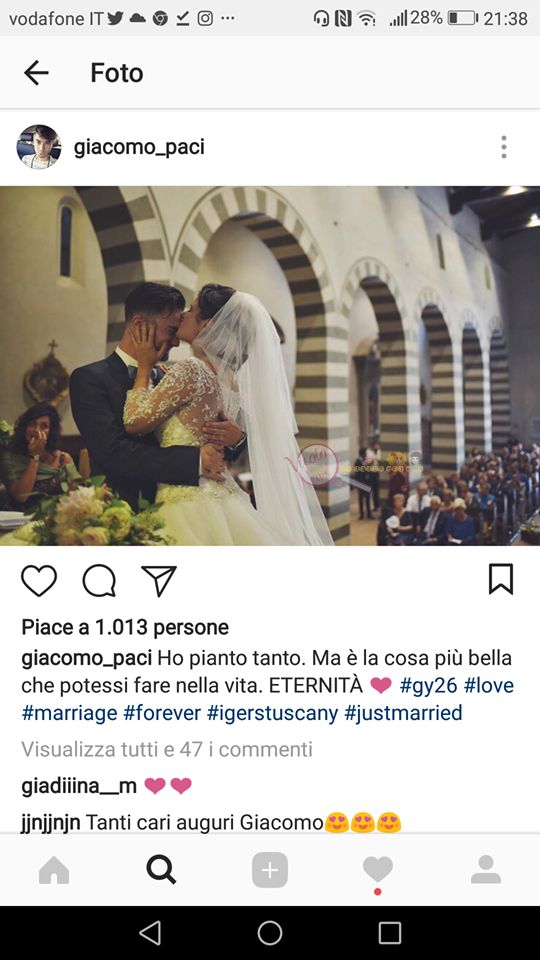Share the post via paper plane icon
Image resolution: width=540 pixels, height=960 pixels.
(159, 580)
